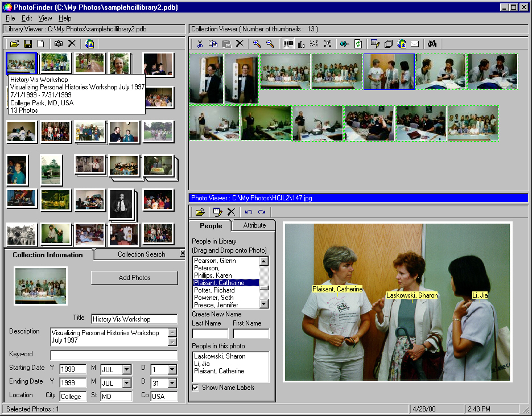Select the grid thumbnail view icon

click(288, 43)
